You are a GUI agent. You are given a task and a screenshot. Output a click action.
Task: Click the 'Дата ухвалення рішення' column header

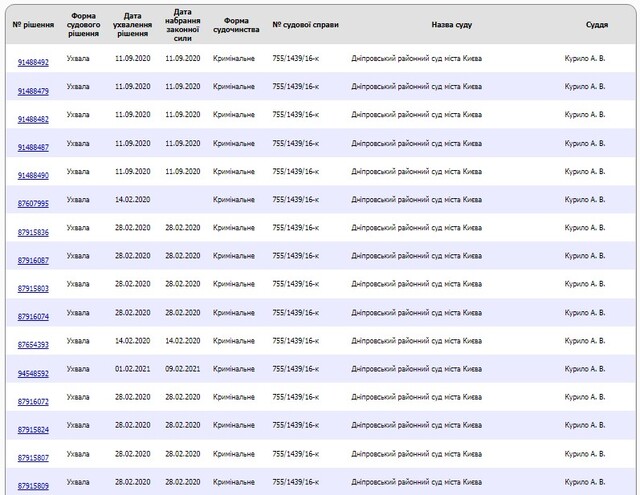(x=132, y=24)
